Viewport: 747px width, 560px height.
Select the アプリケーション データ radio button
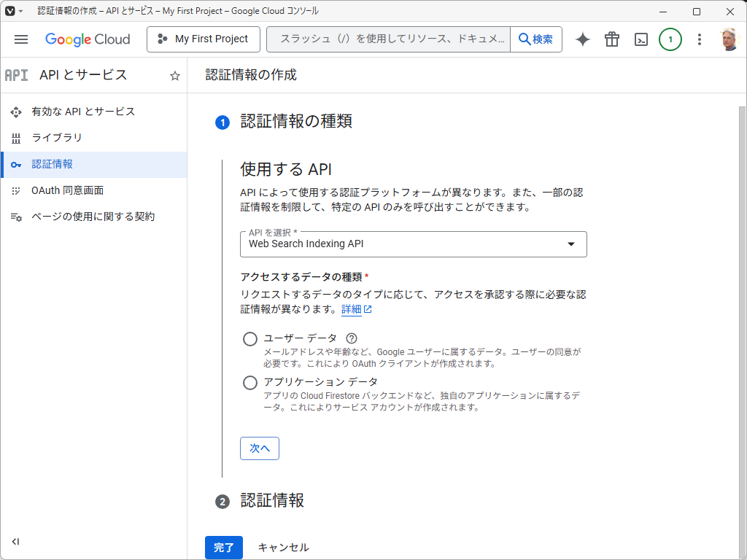249,382
